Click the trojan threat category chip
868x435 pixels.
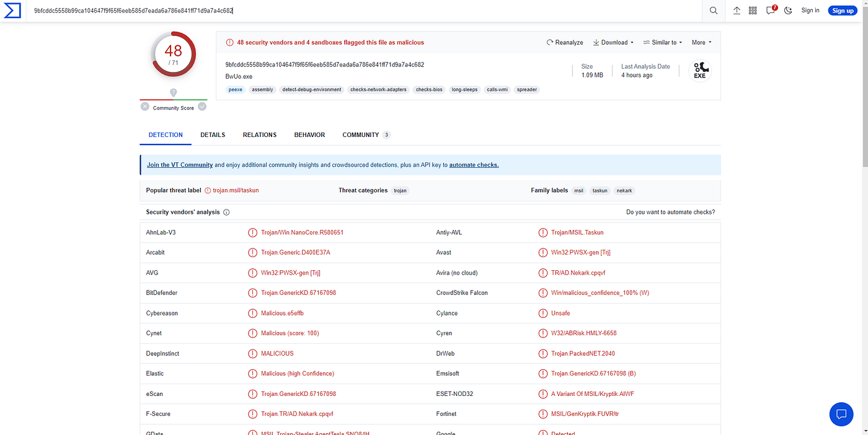(401, 191)
